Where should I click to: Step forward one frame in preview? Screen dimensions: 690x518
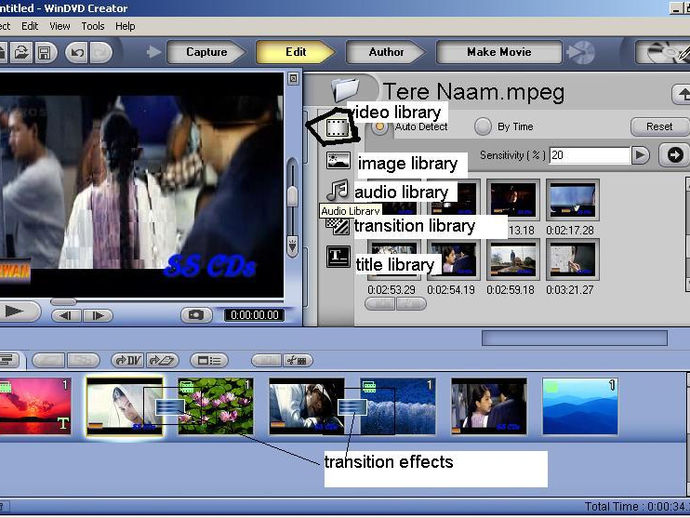coord(97,316)
